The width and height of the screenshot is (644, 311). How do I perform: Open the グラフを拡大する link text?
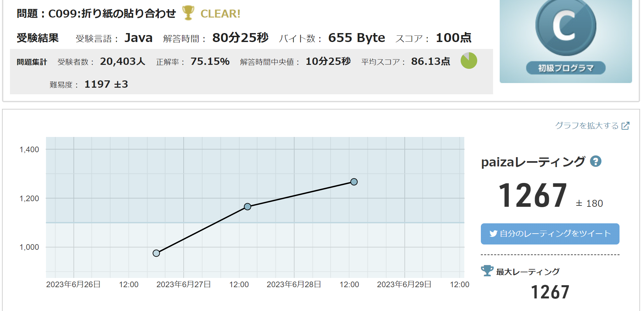tap(586, 126)
